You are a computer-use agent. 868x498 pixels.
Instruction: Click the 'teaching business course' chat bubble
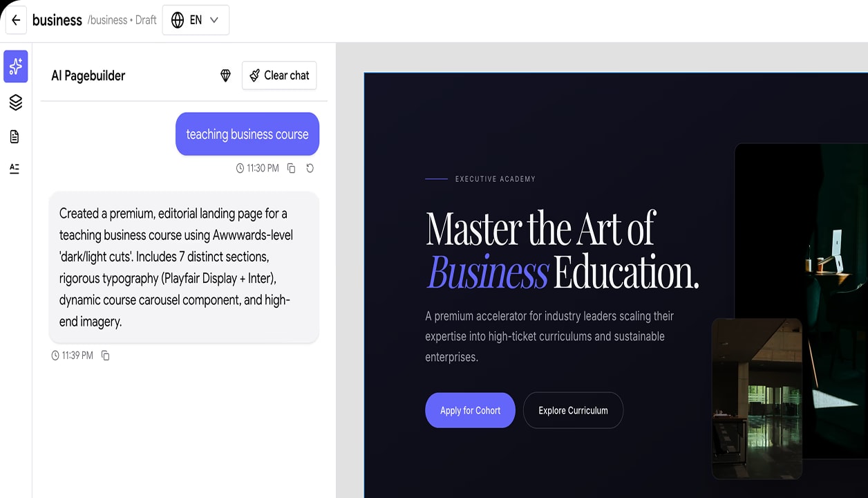click(x=247, y=134)
